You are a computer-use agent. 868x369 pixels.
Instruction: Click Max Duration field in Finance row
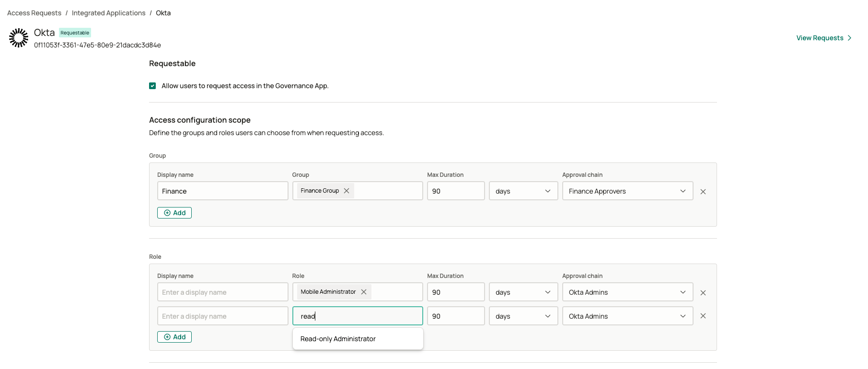coord(456,191)
